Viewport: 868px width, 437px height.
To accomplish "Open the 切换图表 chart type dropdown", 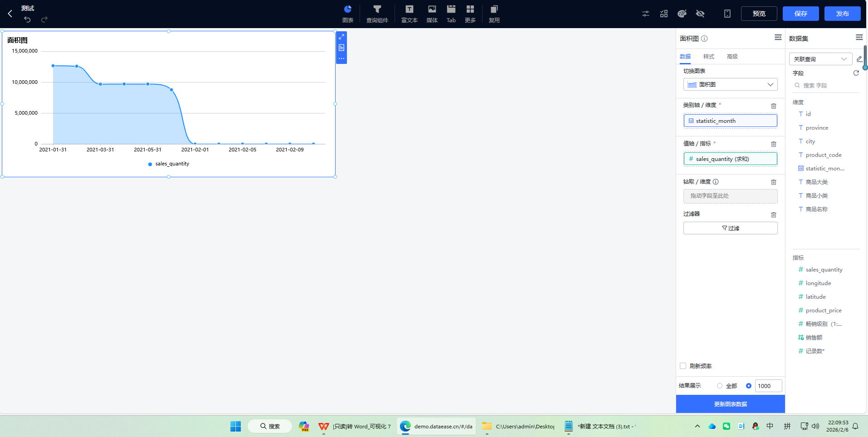I will 731,85.
